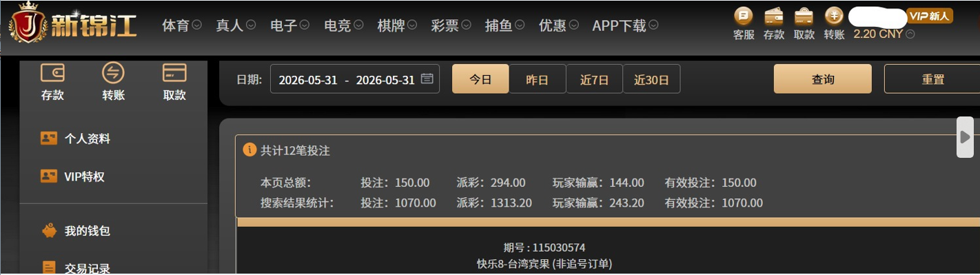The height and width of the screenshot is (275, 980).
Task: Click the date range input field
Action: pos(355,79)
